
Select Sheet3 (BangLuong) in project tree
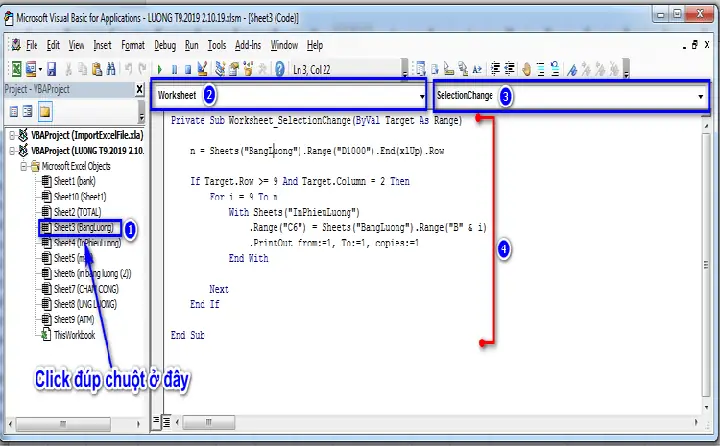click(x=83, y=227)
